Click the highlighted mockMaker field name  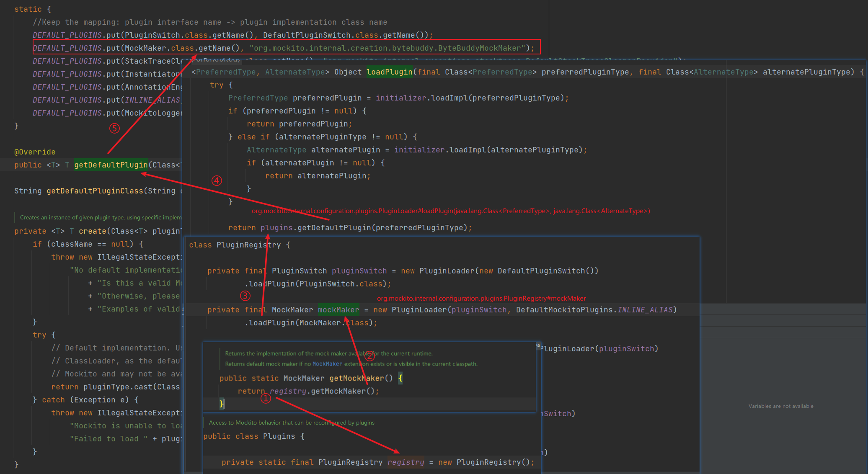coord(338,310)
